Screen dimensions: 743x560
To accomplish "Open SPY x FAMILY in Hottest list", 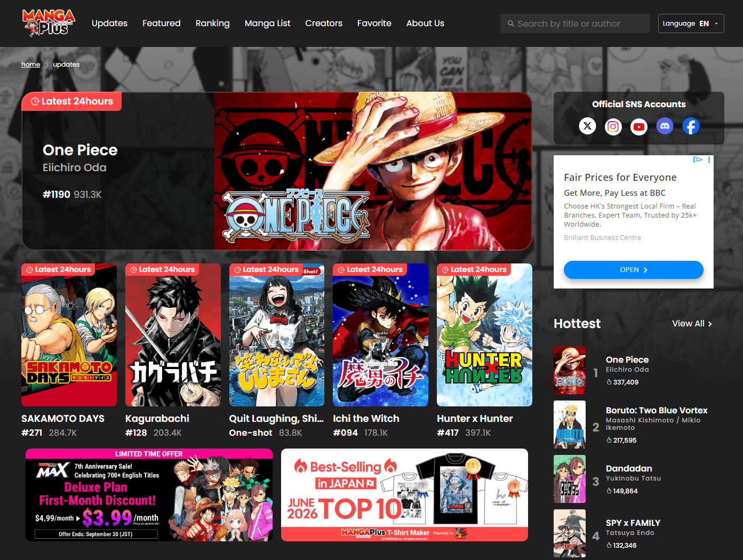I will point(633,523).
